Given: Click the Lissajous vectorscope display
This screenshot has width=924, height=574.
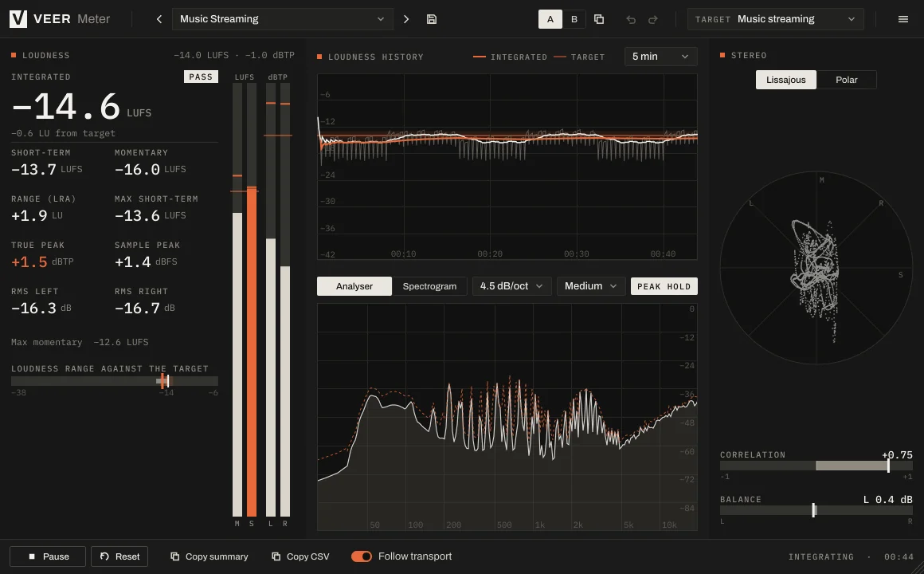Looking at the screenshot, I should [816, 268].
